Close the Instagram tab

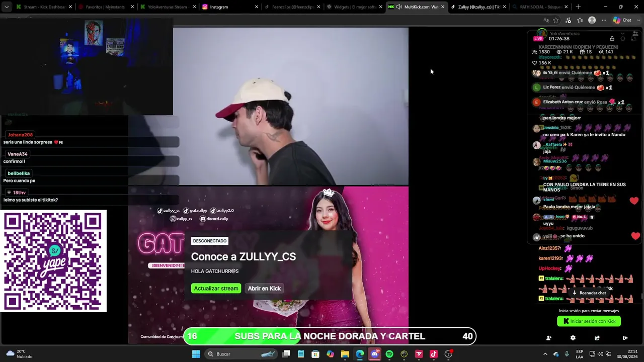(x=257, y=7)
